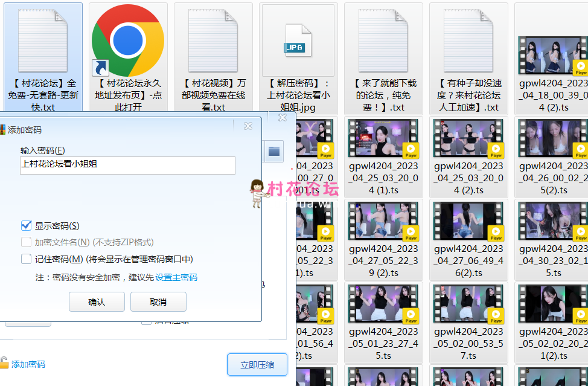Click the 立即压缩 button
This screenshot has height=386, width=588.
pyautogui.click(x=257, y=365)
